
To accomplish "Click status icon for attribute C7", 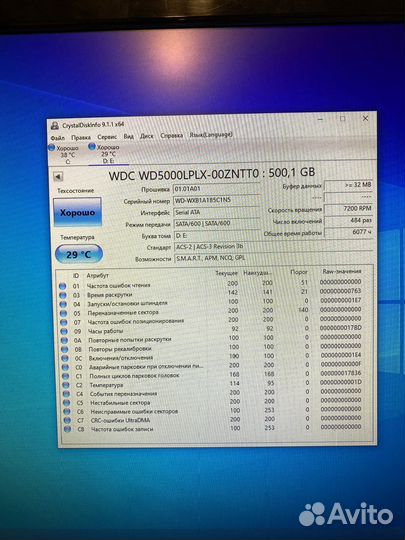I will tap(68, 420).
